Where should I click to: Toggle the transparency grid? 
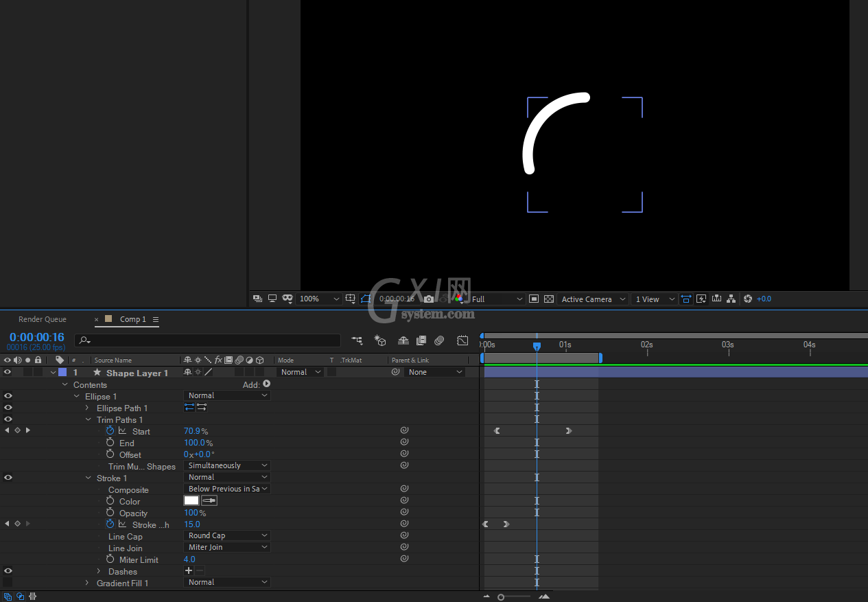tap(549, 299)
